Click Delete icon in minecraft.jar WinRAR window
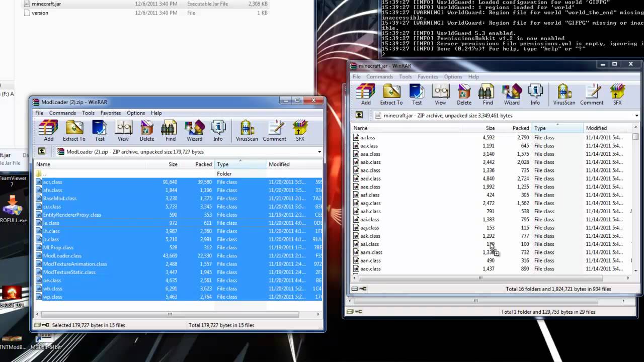 click(464, 94)
